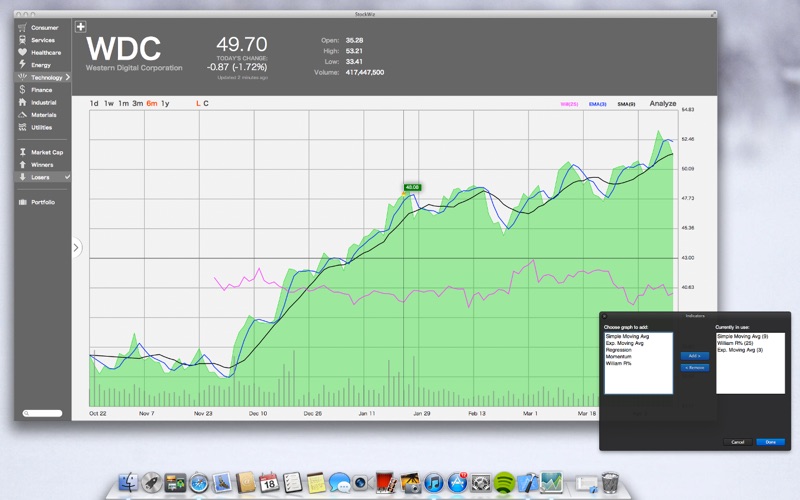Open Reminders checklist in the Dock

coord(292,482)
